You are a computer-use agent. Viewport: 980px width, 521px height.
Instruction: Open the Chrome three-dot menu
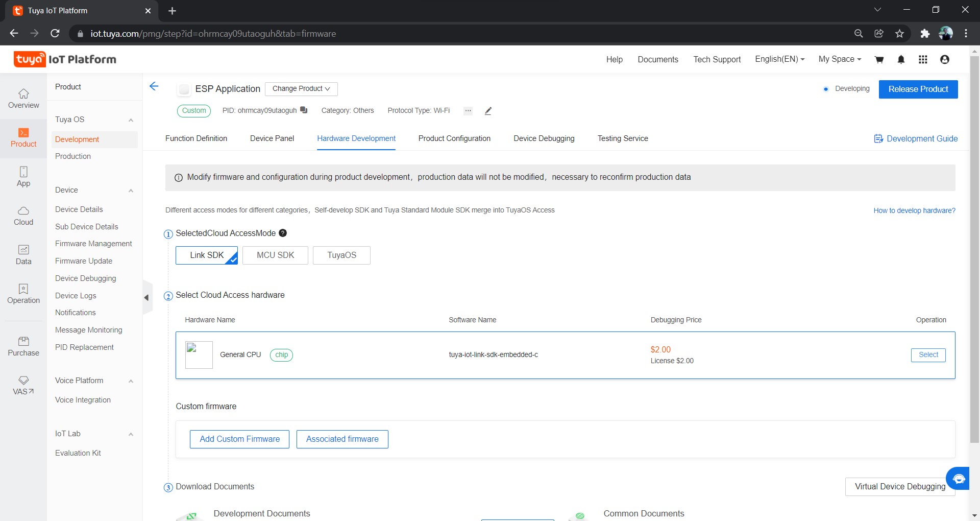[966, 34]
